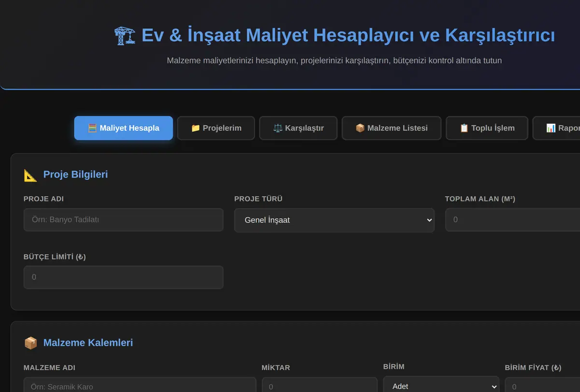Click the ruler icon beside Proje Bilgileri
The width and height of the screenshot is (580, 392).
(x=30, y=174)
